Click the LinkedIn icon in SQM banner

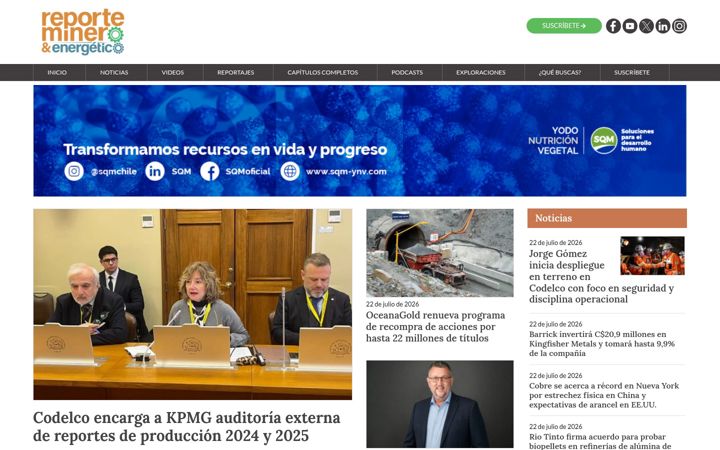155,171
